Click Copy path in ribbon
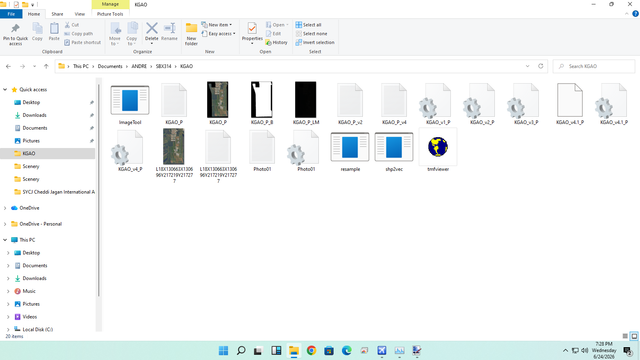The width and height of the screenshot is (640, 360). pyautogui.click(x=78, y=34)
